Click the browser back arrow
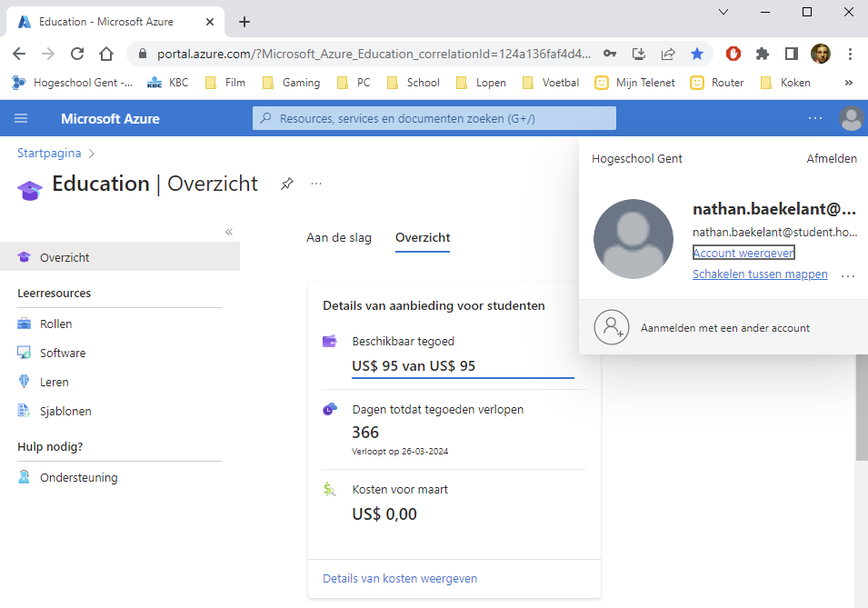 (x=19, y=54)
